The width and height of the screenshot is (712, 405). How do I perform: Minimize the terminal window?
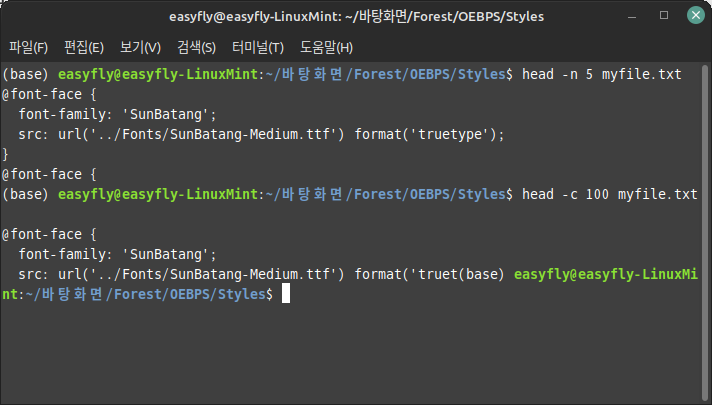point(632,16)
